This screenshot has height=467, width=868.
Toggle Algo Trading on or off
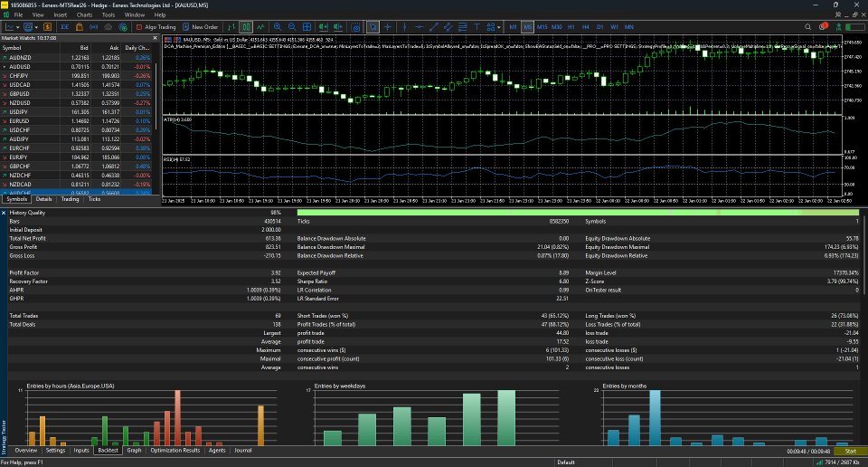(x=156, y=26)
